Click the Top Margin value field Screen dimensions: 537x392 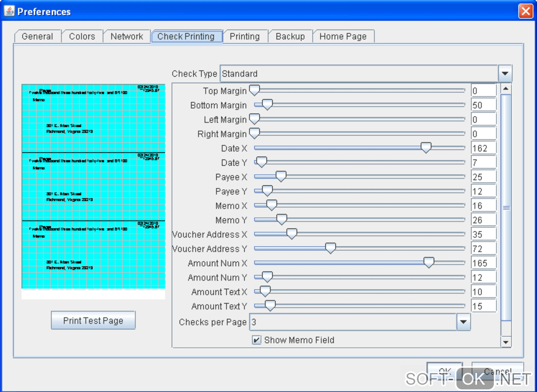(x=484, y=91)
